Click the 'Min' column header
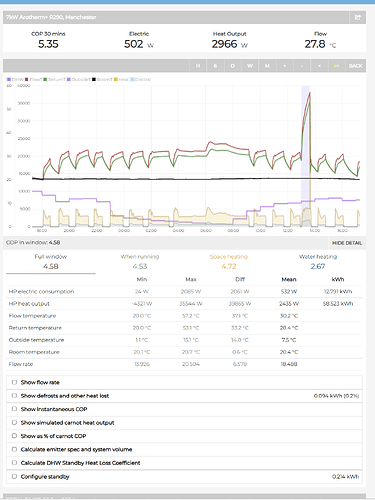This screenshot has height=500, width=375. 142,279
